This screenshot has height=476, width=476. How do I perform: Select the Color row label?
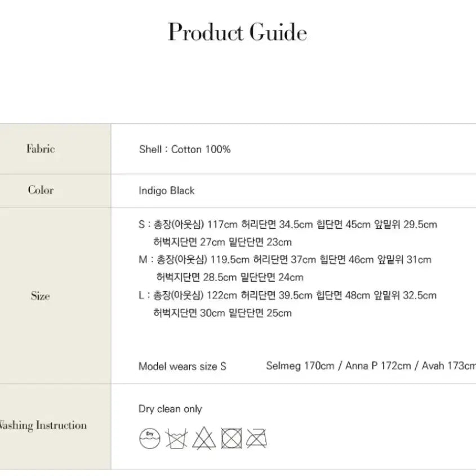point(41,190)
